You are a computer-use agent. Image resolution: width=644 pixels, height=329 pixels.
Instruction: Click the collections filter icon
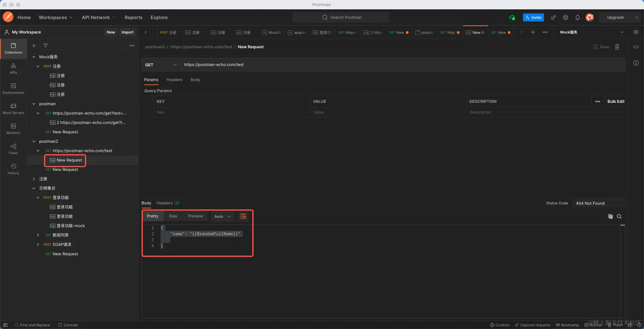tap(46, 46)
